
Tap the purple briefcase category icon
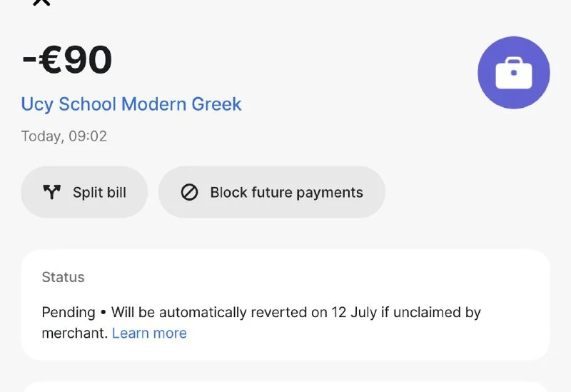(513, 73)
